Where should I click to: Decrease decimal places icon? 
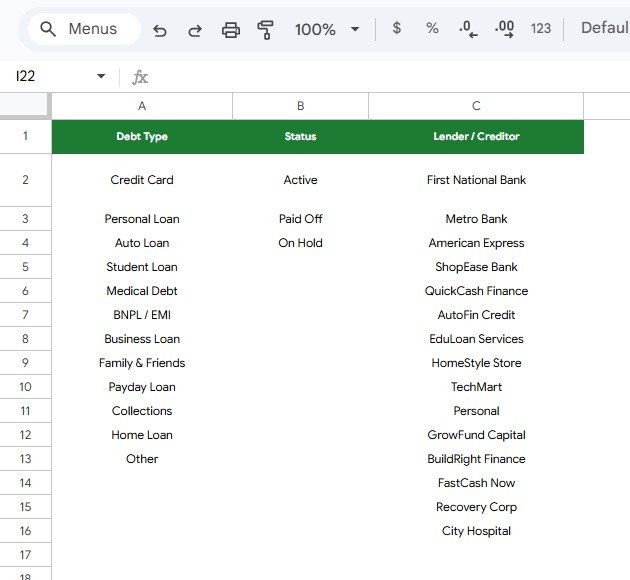[468, 29]
